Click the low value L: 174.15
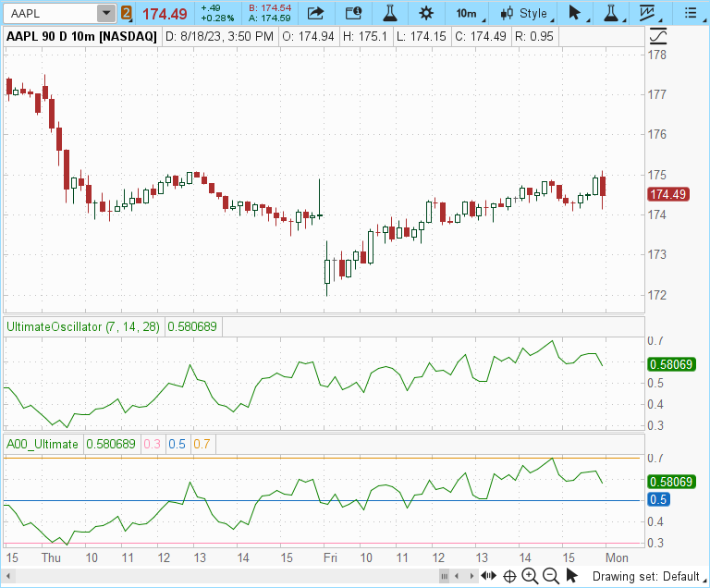Viewport: 710px width, 588px height. 422,36
